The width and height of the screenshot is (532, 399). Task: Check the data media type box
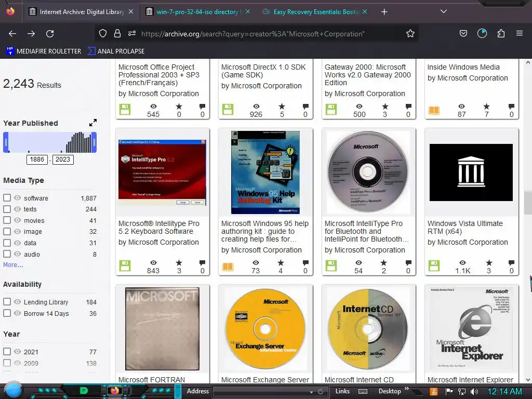click(x=7, y=243)
